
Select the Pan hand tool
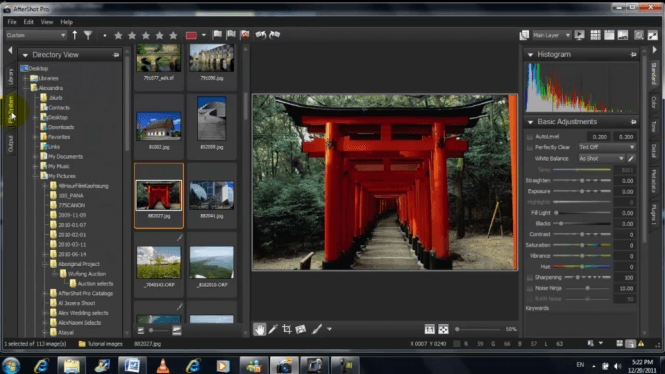pos(259,329)
